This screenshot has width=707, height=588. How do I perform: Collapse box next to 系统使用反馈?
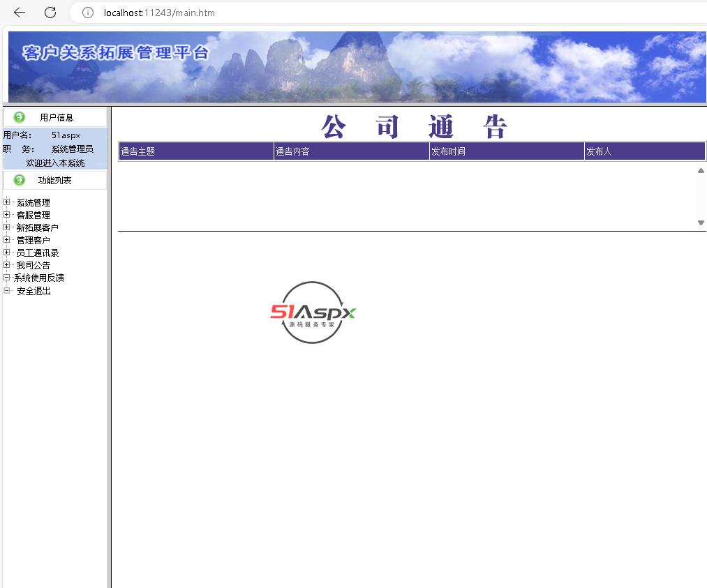(6, 278)
